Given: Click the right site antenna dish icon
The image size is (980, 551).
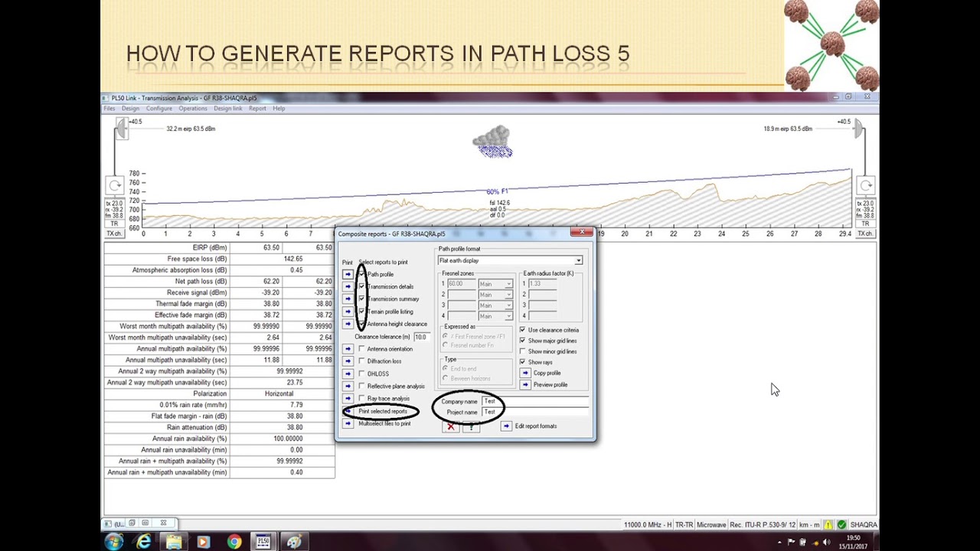Looking at the screenshot, I should pos(857,129).
